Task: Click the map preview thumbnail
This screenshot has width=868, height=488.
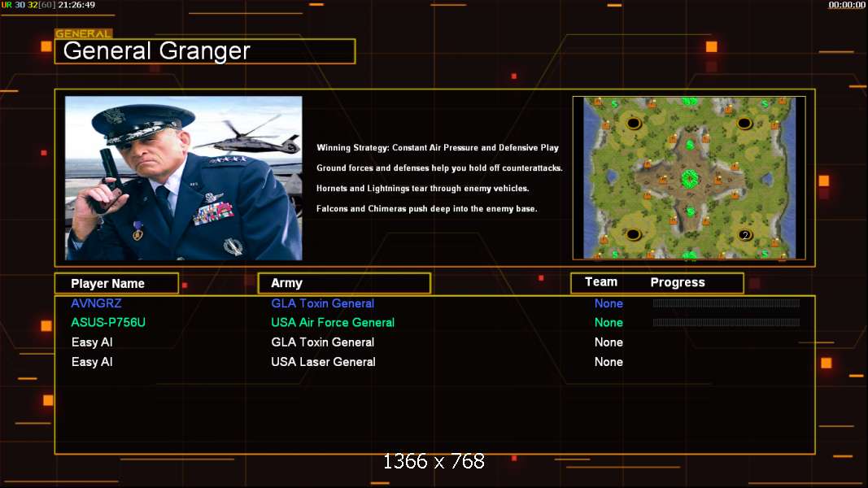Action: coord(689,177)
